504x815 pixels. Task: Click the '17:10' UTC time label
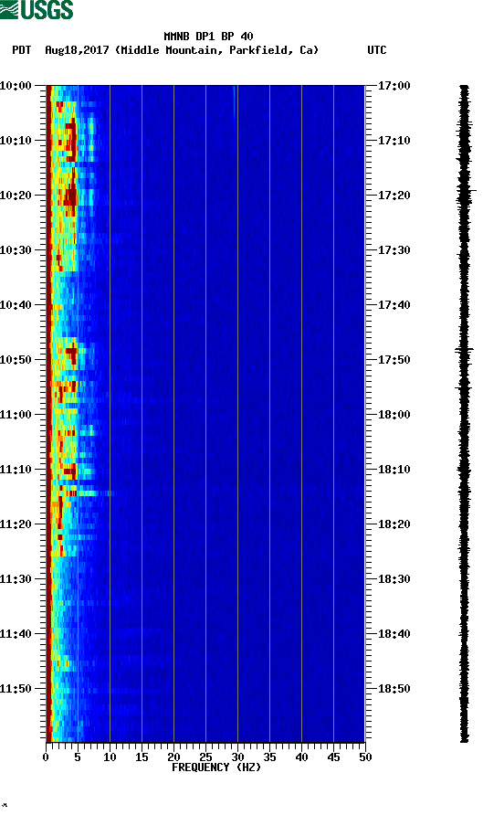coord(394,141)
